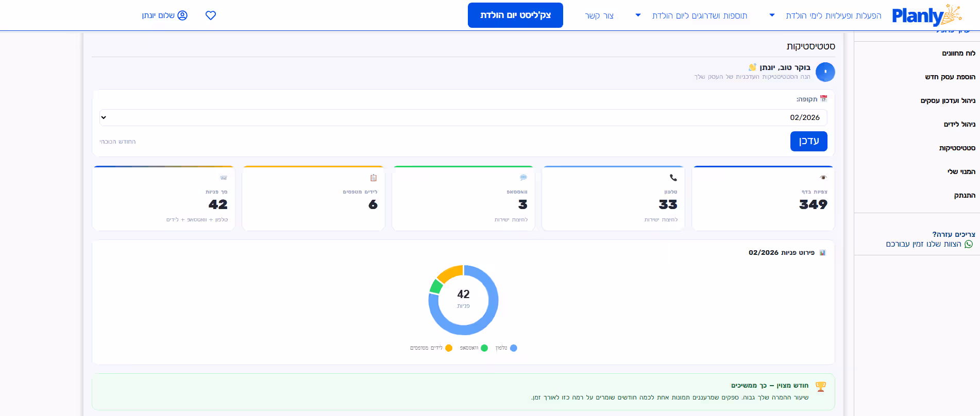Viewport: 980px width, 416px height.
Task: Click the eye icon on the 349 views card
Action: pos(823,178)
